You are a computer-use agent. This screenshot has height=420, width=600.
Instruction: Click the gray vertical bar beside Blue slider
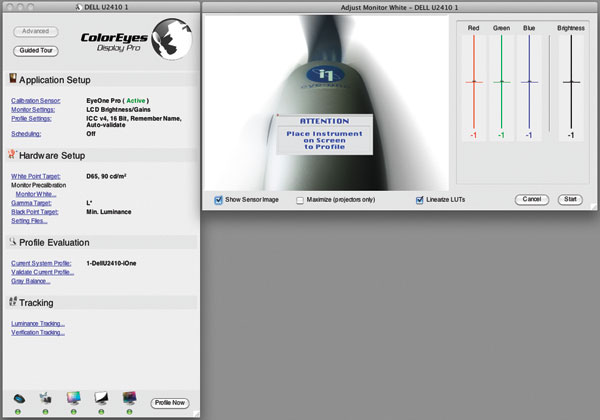tap(549, 83)
